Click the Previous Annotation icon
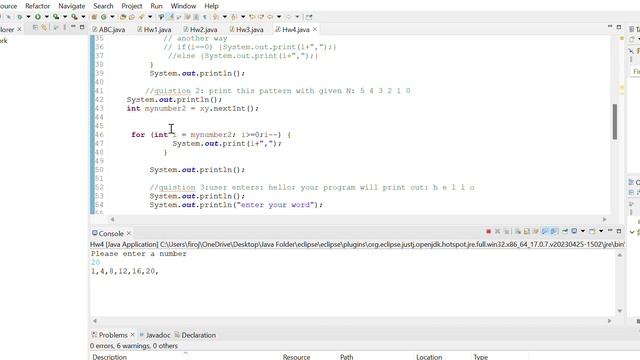The height and width of the screenshot is (360, 640). (x=234, y=17)
